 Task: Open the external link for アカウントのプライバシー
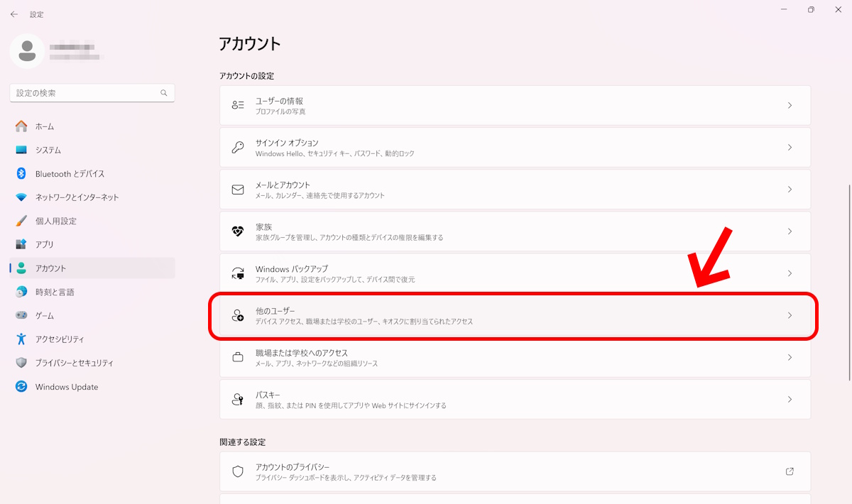[790, 471]
